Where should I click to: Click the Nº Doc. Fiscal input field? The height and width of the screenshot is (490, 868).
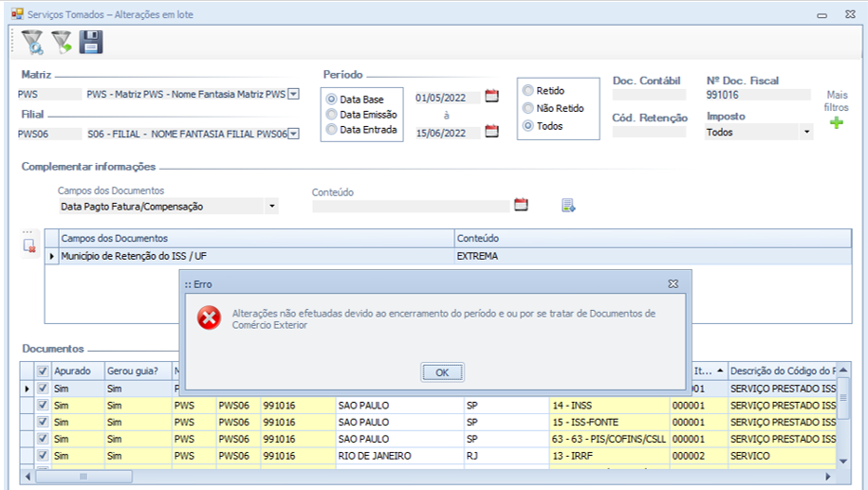point(758,95)
